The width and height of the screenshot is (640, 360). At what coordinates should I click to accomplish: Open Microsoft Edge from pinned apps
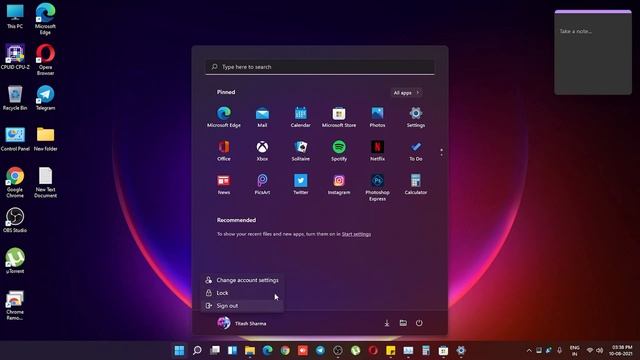pyautogui.click(x=224, y=117)
